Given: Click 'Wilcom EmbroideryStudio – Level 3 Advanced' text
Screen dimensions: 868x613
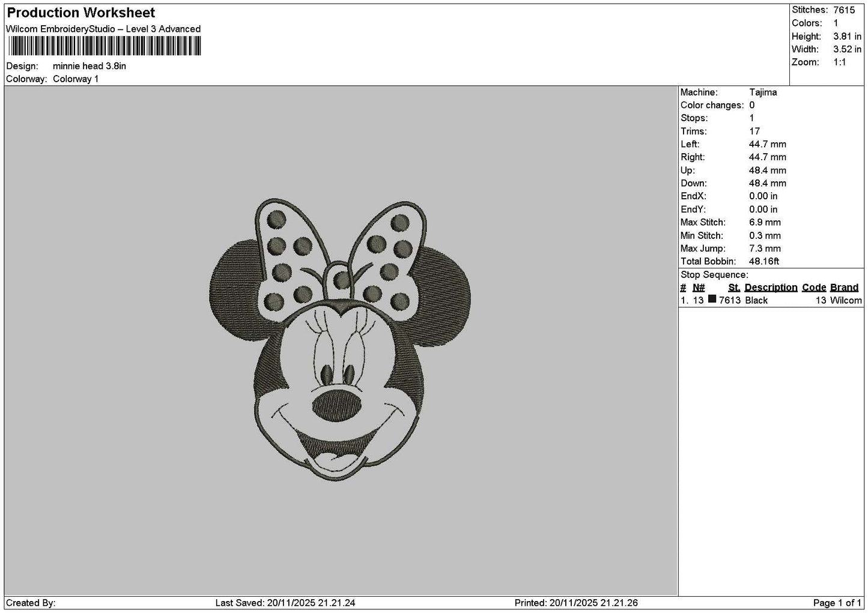Looking at the screenshot, I should click(103, 29).
